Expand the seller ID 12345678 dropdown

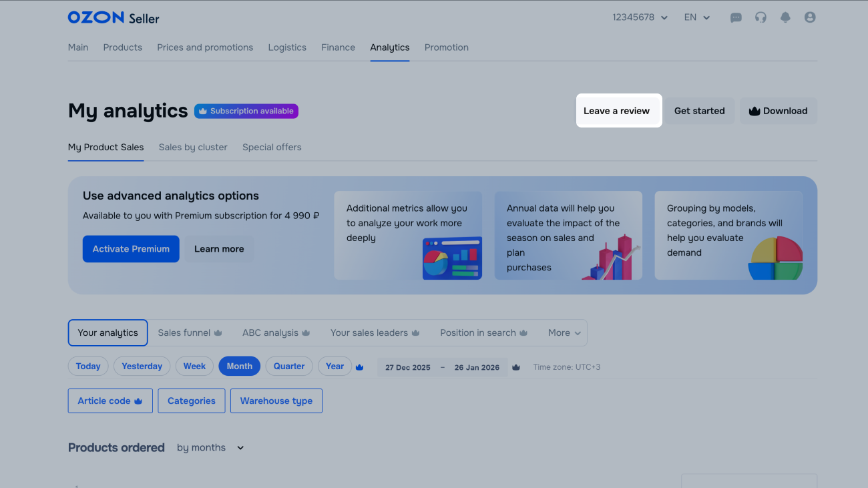640,18
